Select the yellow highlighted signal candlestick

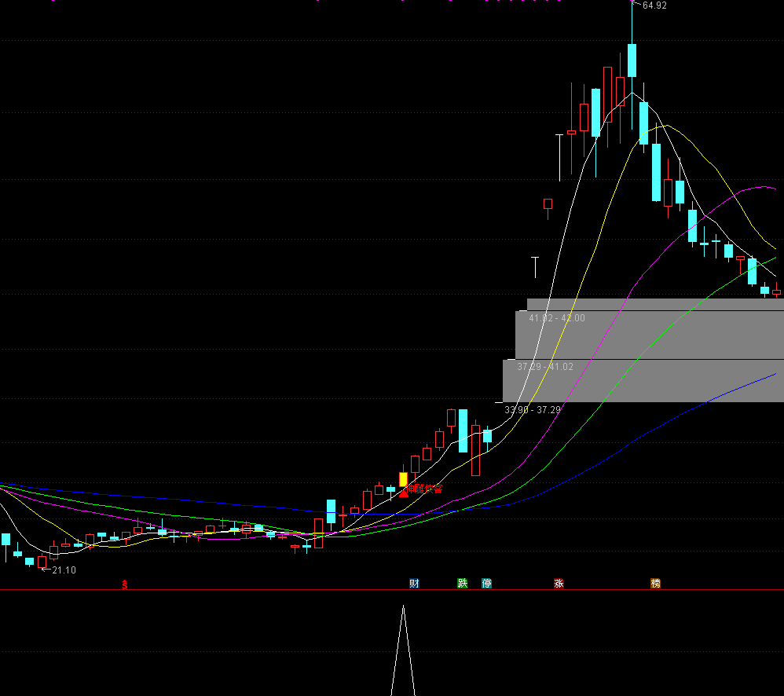coord(403,479)
